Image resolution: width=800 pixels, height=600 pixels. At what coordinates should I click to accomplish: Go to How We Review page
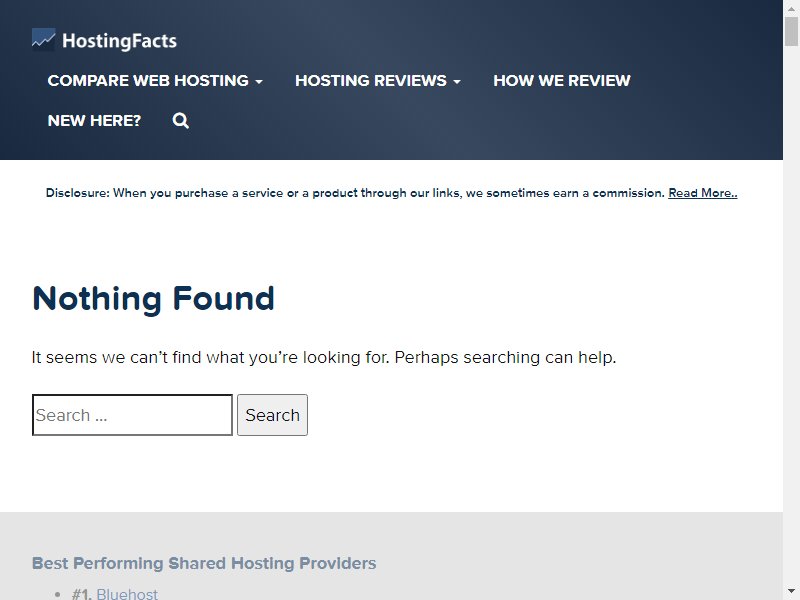[x=562, y=81]
